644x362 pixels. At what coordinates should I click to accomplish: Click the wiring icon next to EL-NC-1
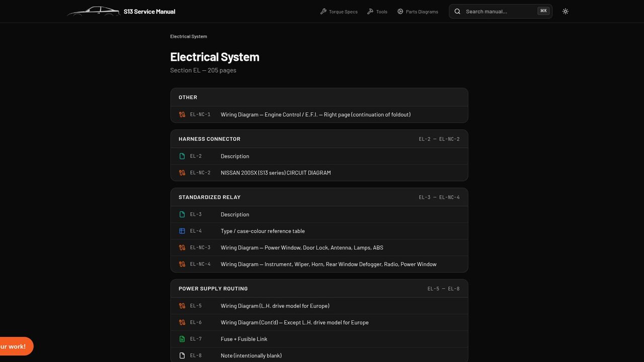tap(182, 115)
